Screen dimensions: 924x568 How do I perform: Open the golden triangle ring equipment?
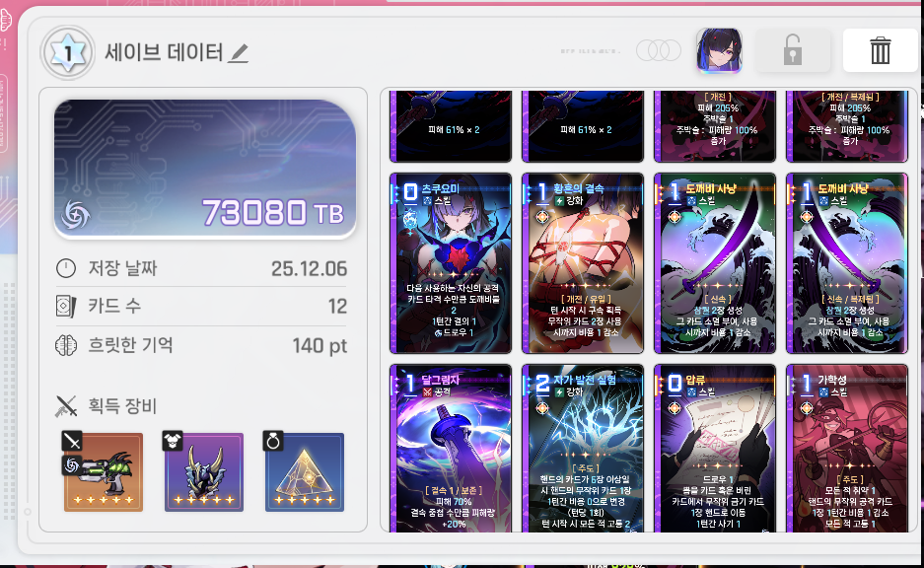(304, 472)
